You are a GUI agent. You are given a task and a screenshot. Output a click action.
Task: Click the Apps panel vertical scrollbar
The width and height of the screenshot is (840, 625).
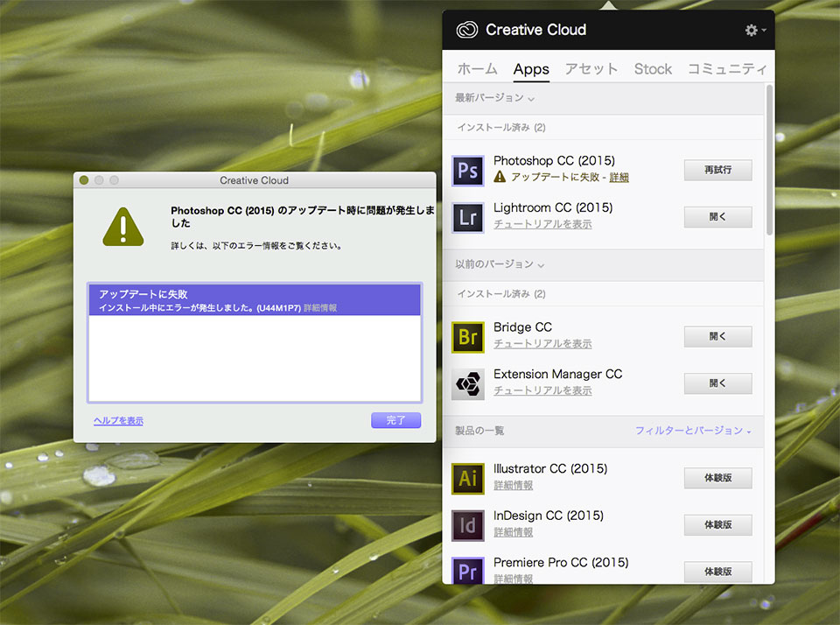pyautogui.click(x=769, y=159)
